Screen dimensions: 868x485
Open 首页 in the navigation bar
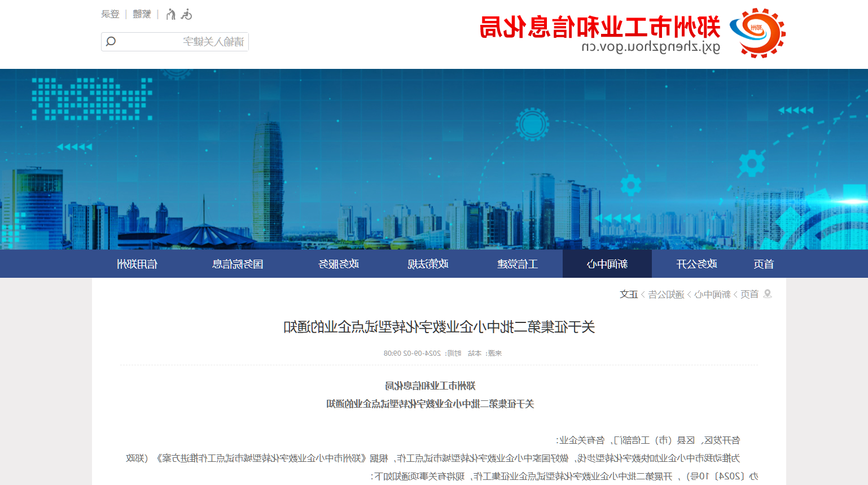pos(764,264)
